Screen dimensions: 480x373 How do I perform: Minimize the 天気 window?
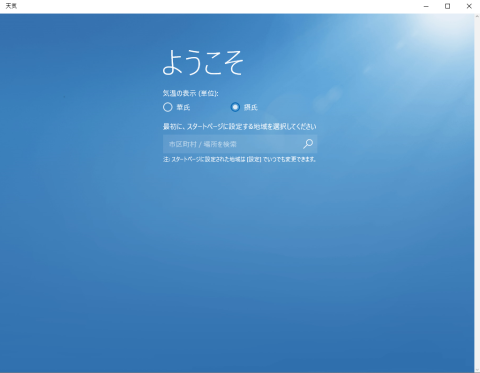pyautogui.click(x=426, y=6)
